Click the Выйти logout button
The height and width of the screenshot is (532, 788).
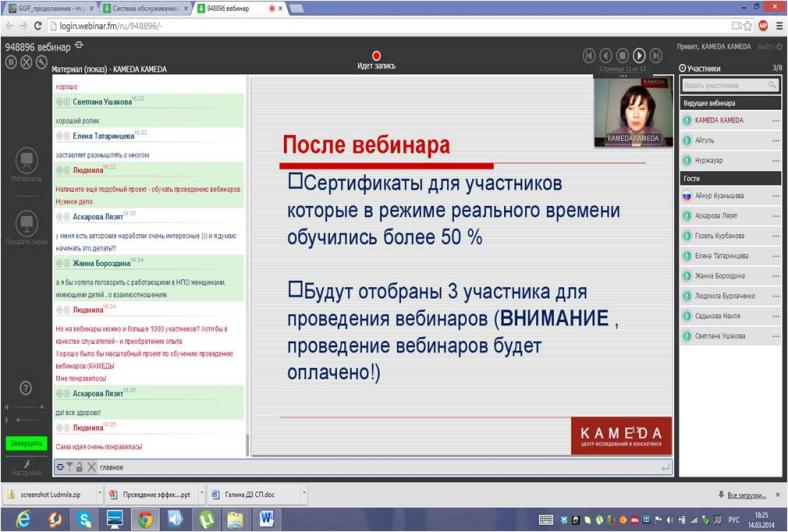click(769, 47)
